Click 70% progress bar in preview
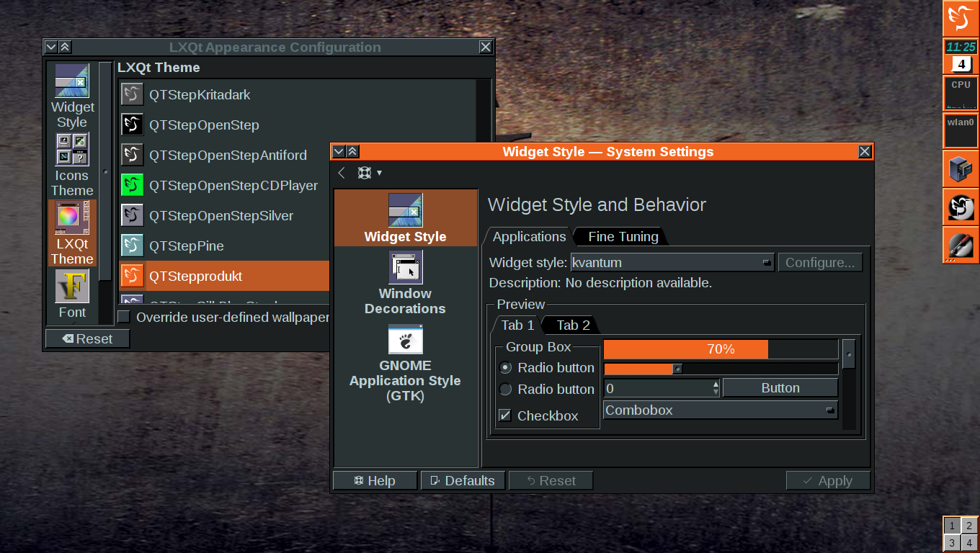This screenshot has height=553, width=980. (721, 349)
